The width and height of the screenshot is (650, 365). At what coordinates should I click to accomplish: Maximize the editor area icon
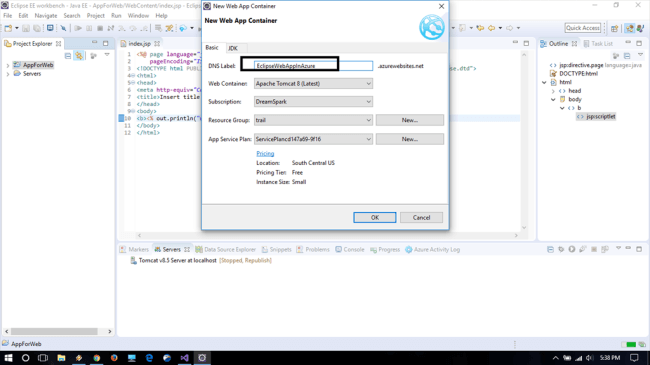(526, 43)
